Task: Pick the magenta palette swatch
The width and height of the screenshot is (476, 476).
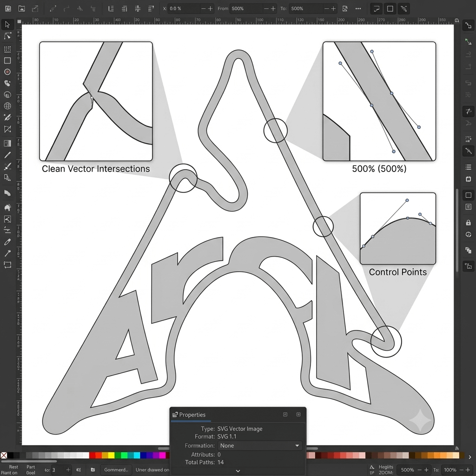Action: [x=162, y=455]
